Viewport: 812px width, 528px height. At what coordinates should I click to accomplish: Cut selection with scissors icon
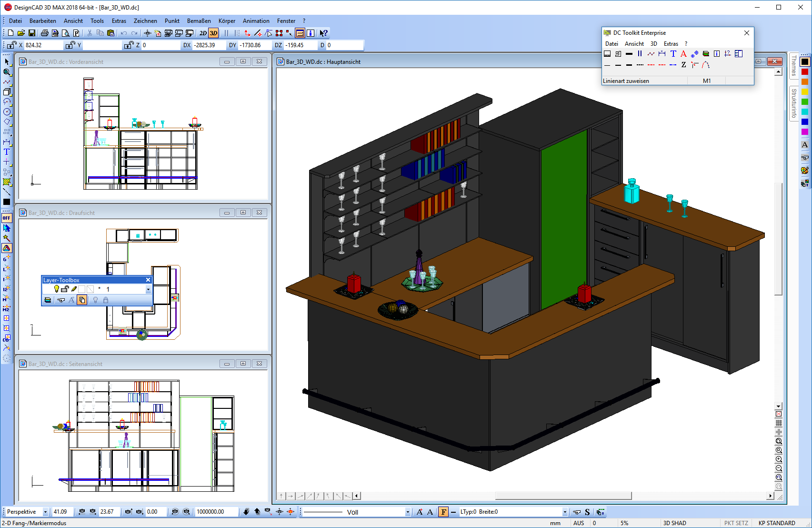(x=90, y=33)
